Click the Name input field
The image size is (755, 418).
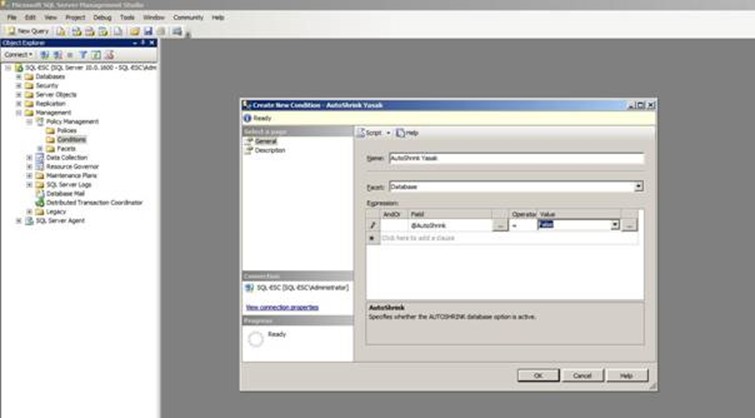pyautogui.click(x=516, y=158)
